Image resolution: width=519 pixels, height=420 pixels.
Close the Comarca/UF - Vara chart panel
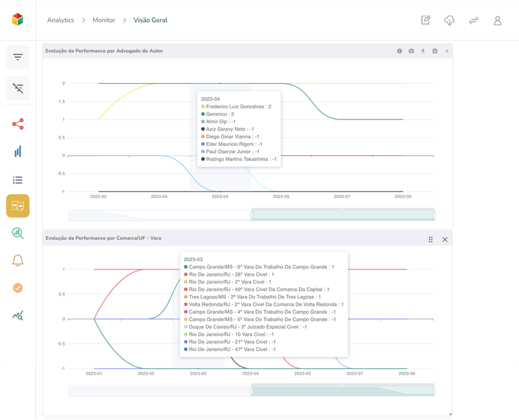click(x=445, y=240)
